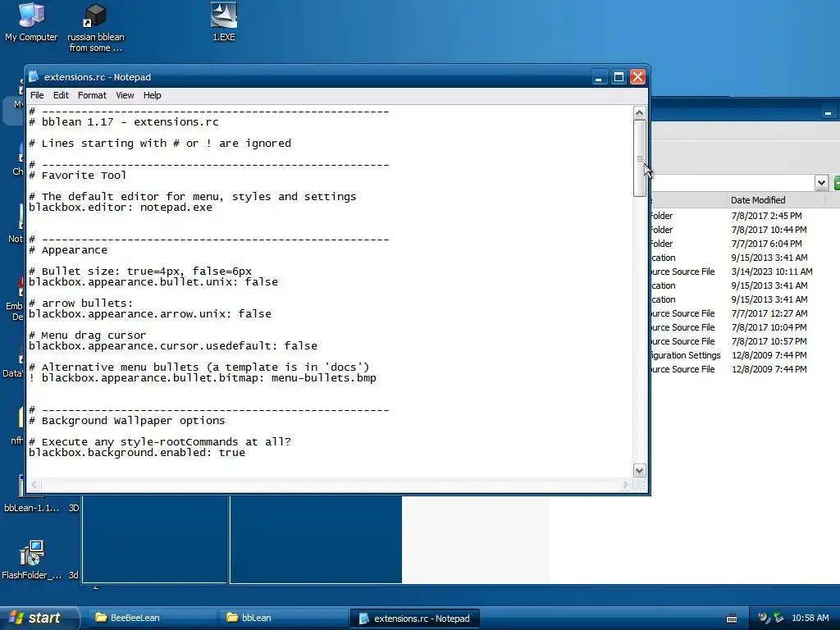Select the row dated 7/7/2017 12:27 AM
Image resolution: width=840 pixels, height=630 pixels.
745,313
